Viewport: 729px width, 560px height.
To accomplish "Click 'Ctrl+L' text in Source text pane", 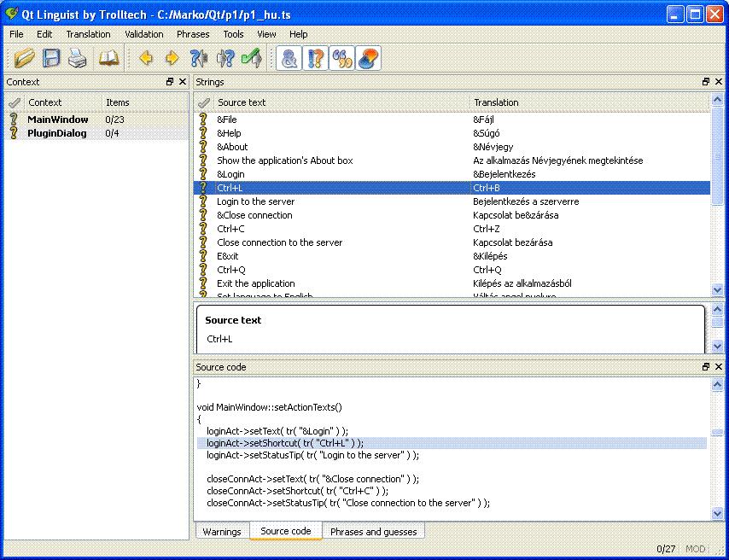I will (x=219, y=339).
